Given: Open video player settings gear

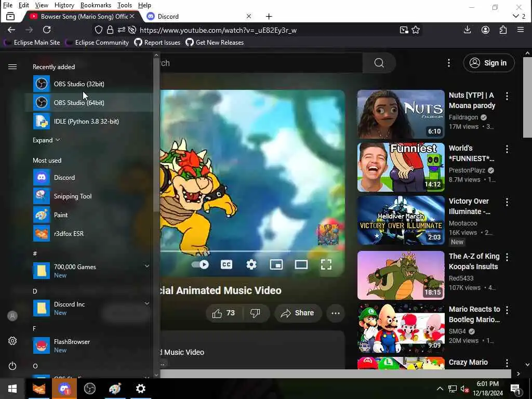Looking at the screenshot, I should 251,264.
